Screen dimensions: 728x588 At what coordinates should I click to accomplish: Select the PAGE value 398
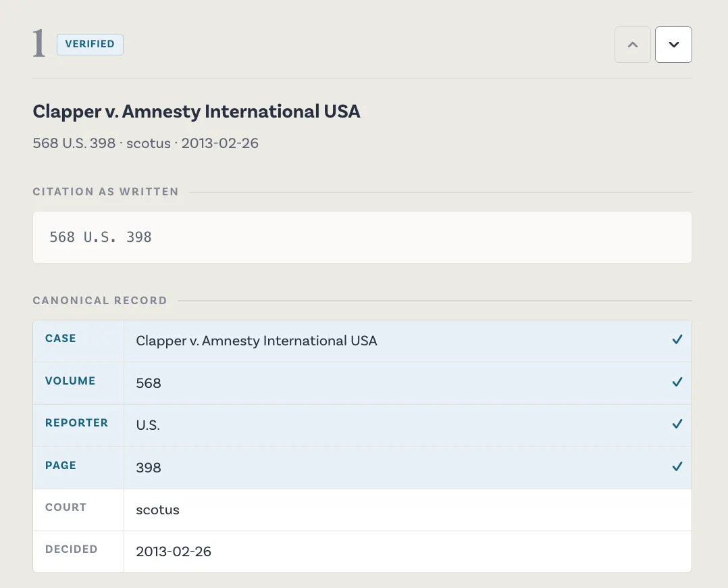(149, 468)
